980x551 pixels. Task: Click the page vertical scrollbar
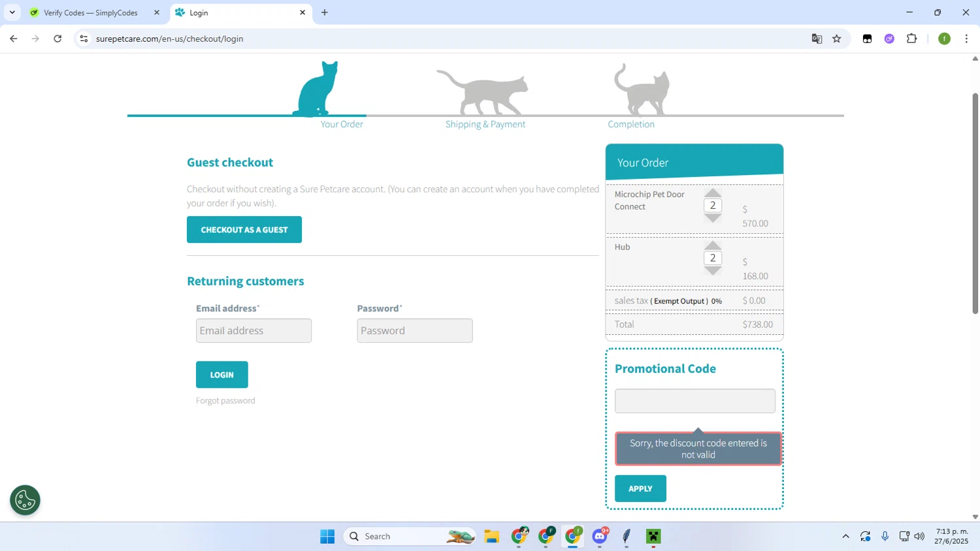975,204
